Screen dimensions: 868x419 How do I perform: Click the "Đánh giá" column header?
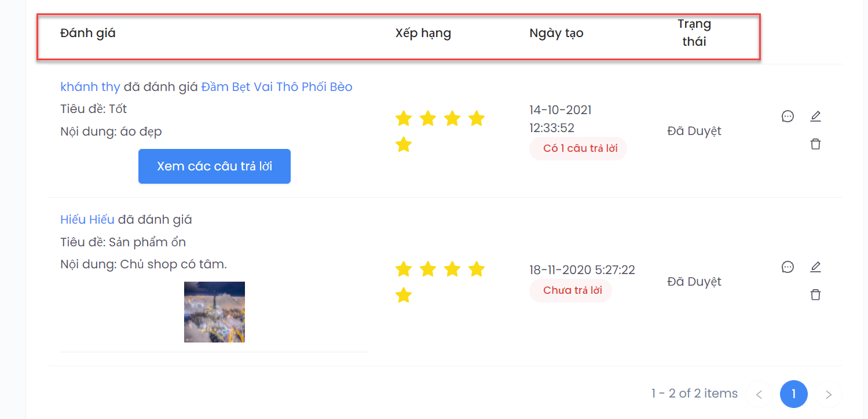click(x=88, y=33)
